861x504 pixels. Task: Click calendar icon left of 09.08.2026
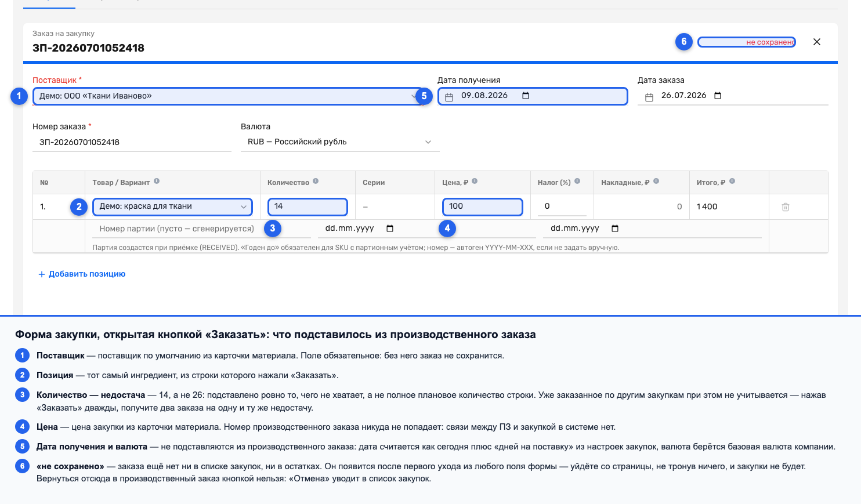tap(449, 97)
